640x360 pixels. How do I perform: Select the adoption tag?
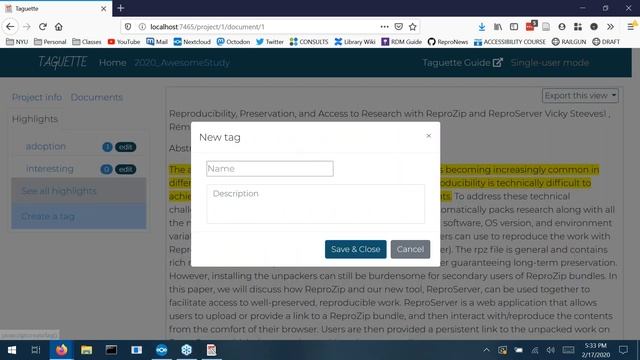tap(46, 146)
